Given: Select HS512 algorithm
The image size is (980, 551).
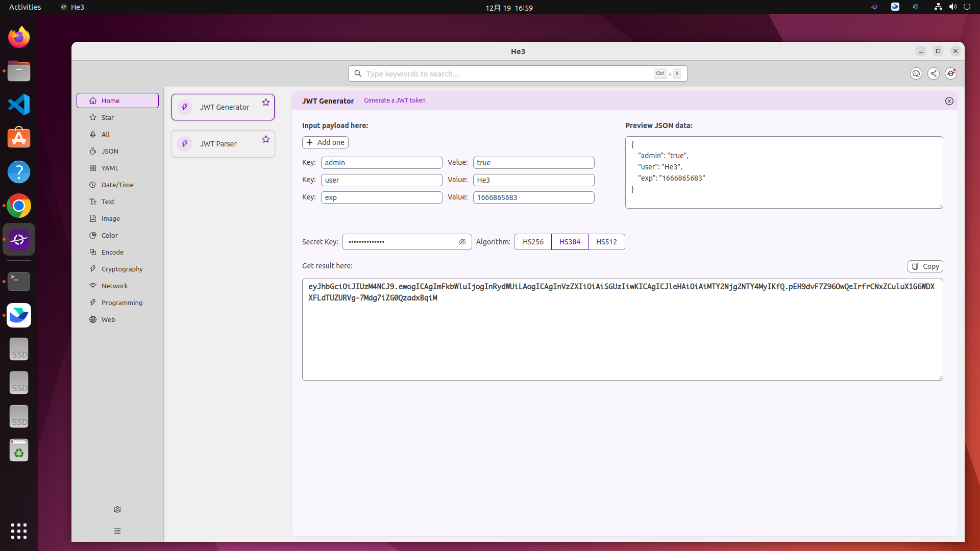Looking at the screenshot, I should click(606, 242).
